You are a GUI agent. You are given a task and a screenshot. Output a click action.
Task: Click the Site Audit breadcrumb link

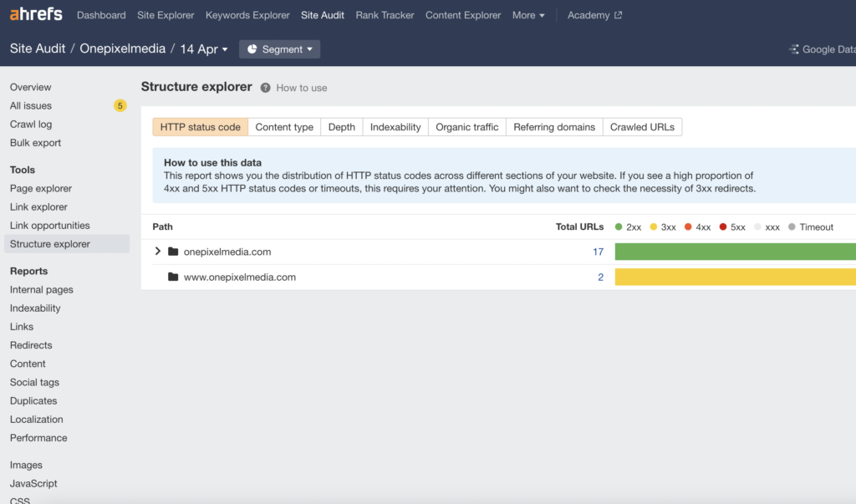tap(38, 48)
